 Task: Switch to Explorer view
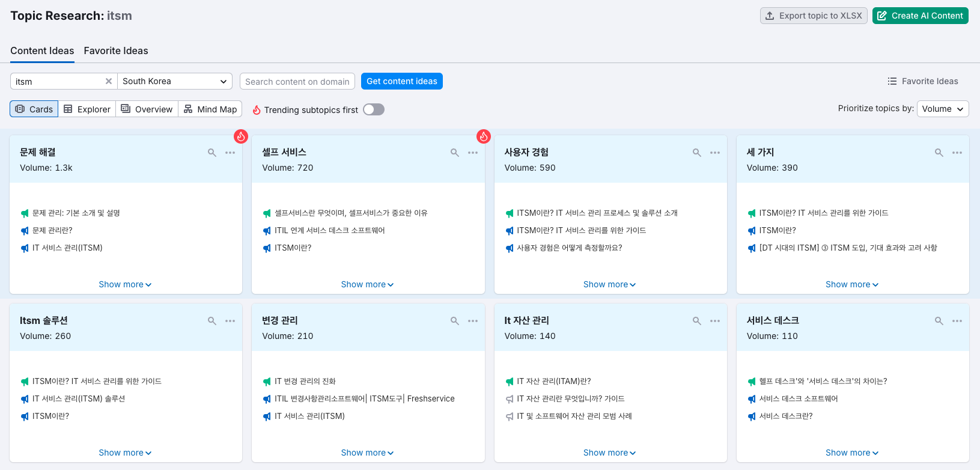pos(87,109)
